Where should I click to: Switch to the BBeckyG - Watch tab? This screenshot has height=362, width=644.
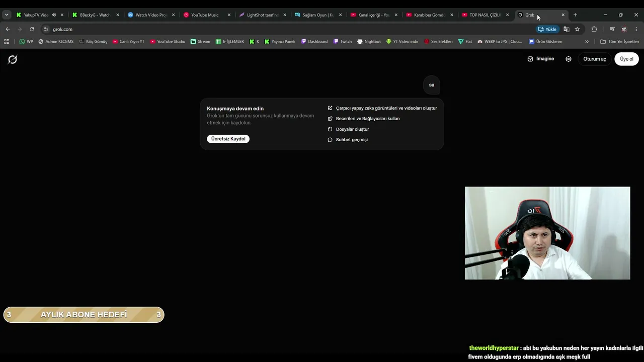coord(95,15)
